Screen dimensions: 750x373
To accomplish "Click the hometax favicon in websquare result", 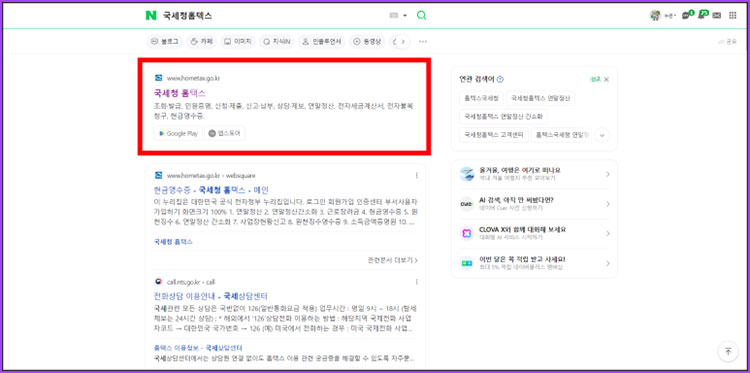I will [158, 175].
